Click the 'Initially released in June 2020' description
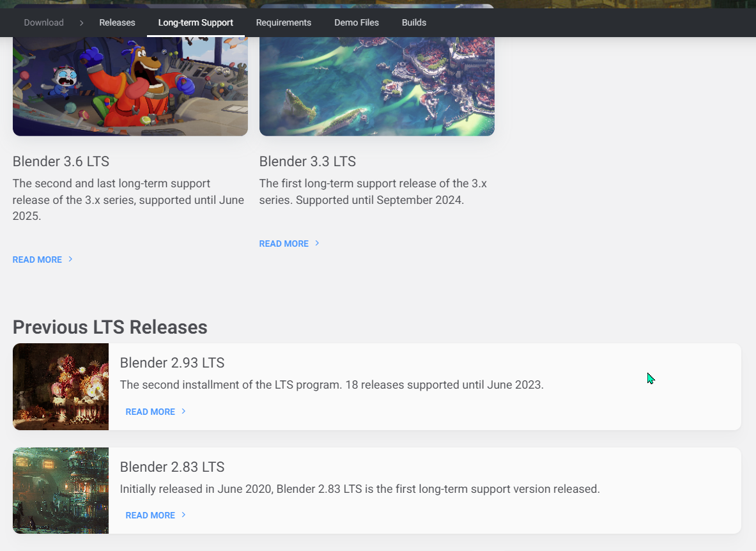 click(x=360, y=489)
